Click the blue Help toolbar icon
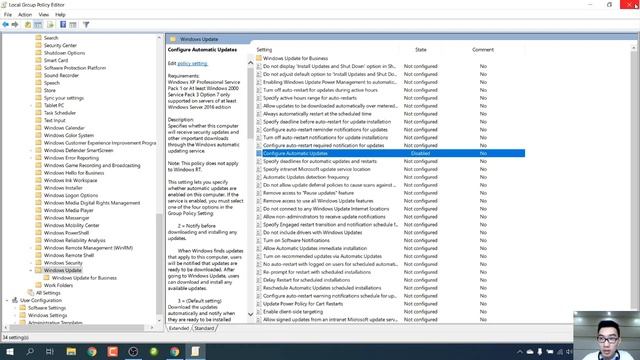 [63, 24]
